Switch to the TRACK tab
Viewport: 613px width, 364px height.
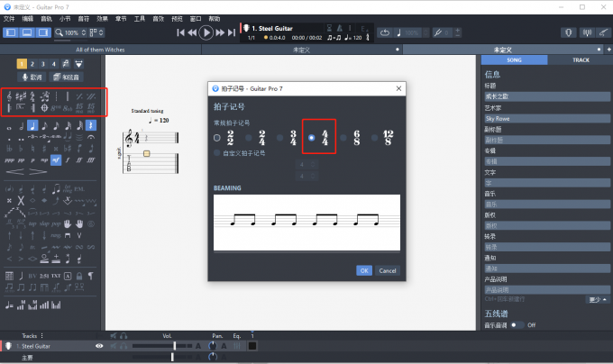point(580,60)
